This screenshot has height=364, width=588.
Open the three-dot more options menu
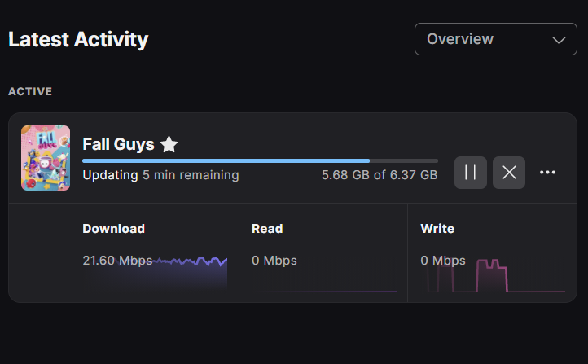pos(547,173)
